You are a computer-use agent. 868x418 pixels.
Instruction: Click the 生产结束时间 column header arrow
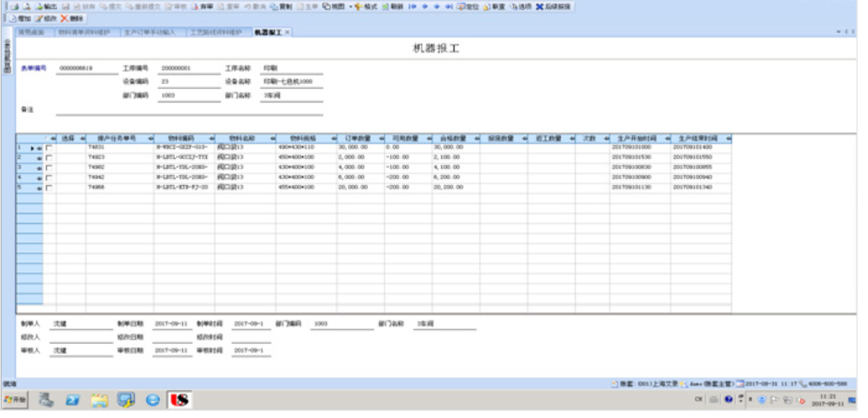coord(729,139)
